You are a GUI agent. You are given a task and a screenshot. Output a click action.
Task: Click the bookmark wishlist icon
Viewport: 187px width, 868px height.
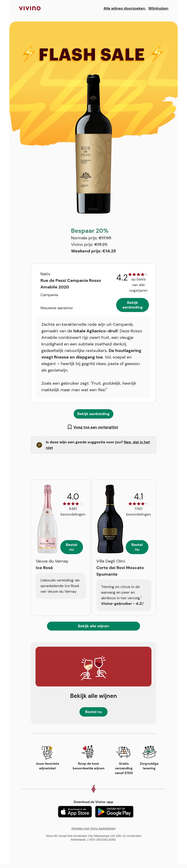(x=69, y=427)
